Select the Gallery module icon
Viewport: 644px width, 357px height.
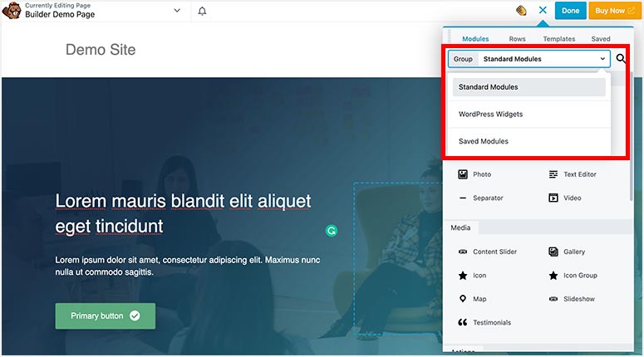coord(553,252)
